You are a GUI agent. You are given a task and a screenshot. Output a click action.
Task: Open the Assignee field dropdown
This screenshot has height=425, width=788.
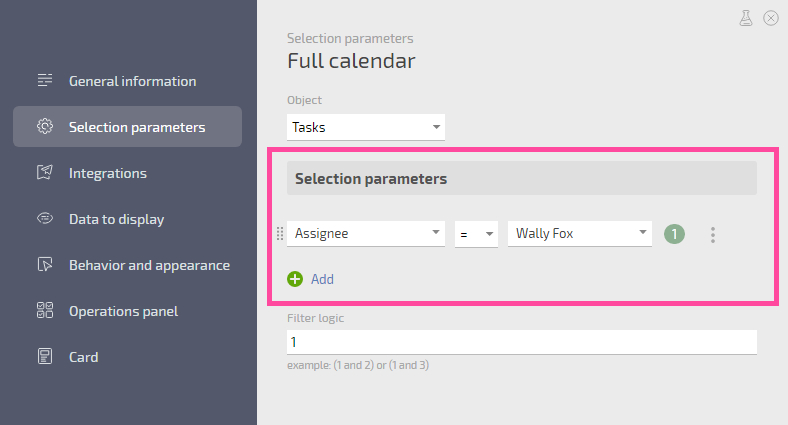(x=366, y=234)
